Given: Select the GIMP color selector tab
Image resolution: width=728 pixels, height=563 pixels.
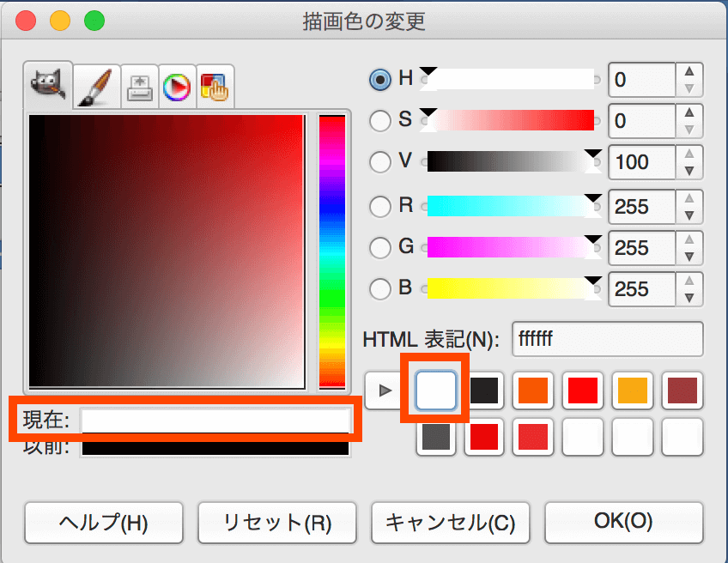Looking at the screenshot, I should tap(48, 85).
